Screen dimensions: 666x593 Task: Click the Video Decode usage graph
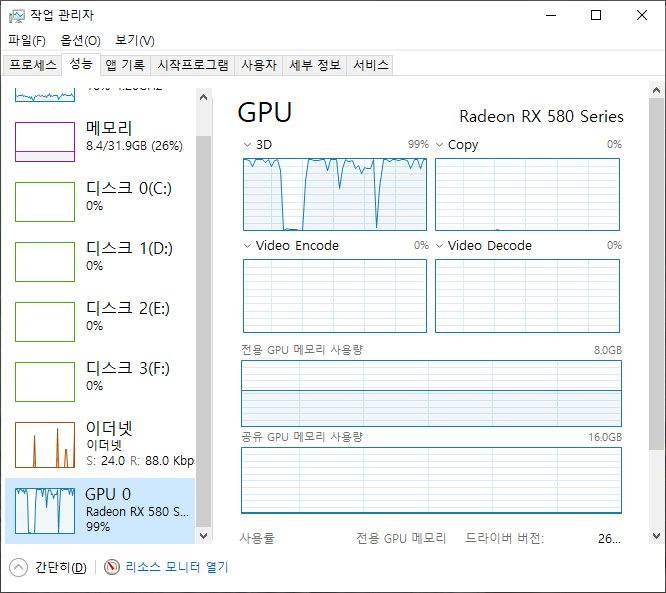pyautogui.click(x=527, y=296)
